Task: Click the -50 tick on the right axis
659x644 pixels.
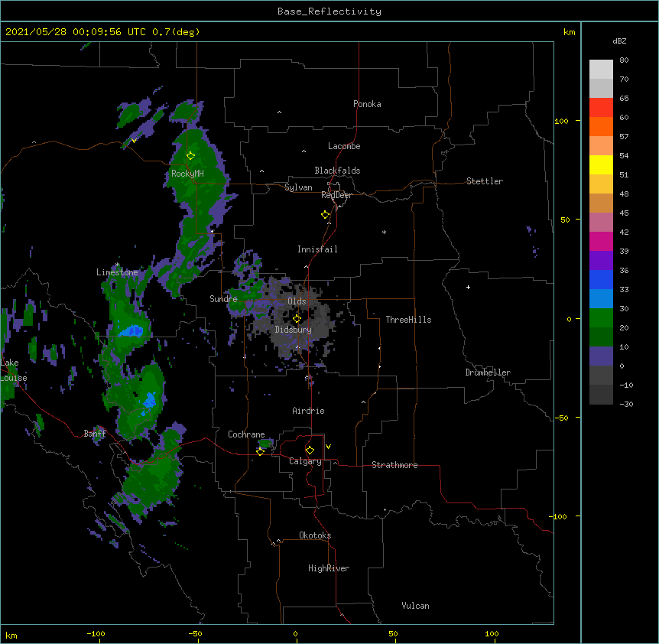Action: click(x=561, y=418)
